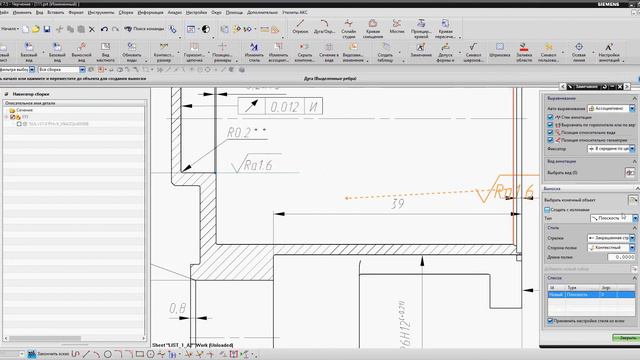Open the Тип leader type dropdown
This screenshot has width=640, height=360.
(x=613, y=218)
